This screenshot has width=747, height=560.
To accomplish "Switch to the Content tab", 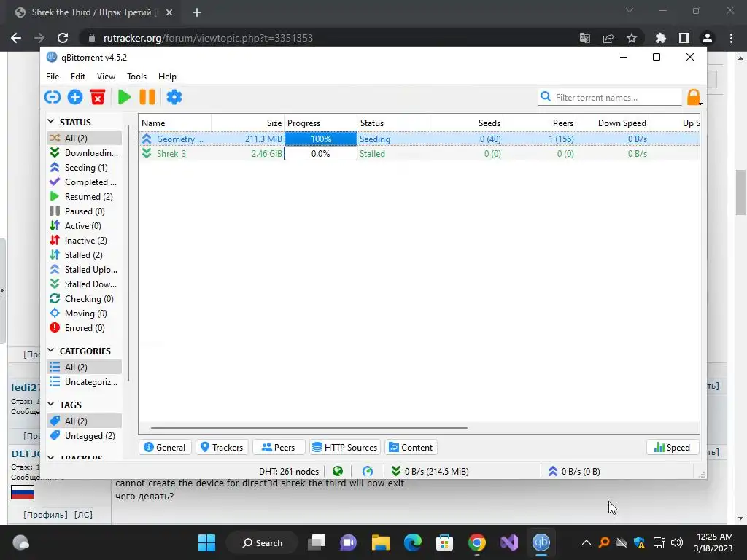I will 411,448.
